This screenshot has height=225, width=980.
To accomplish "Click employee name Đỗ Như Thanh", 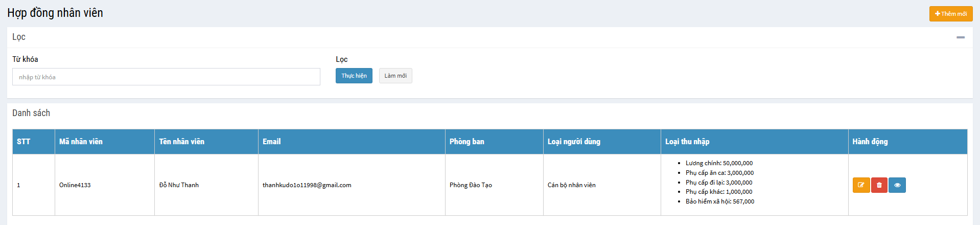I will [x=179, y=185].
